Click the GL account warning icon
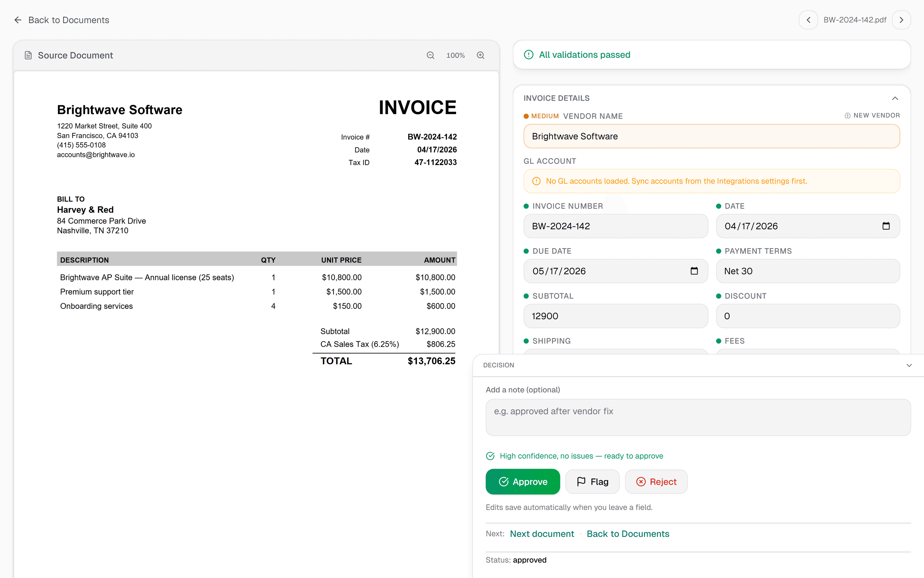Viewport: 924px width, 578px height. (536, 181)
